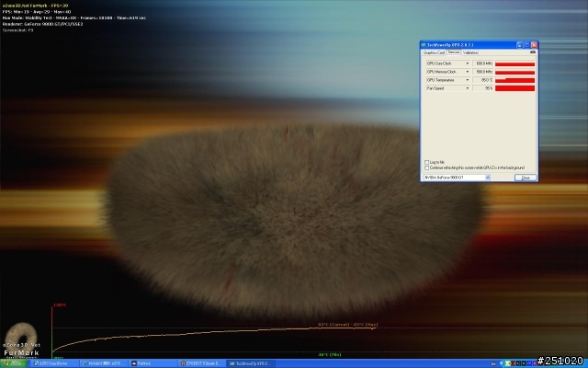The height and width of the screenshot is (368, 588).
Task: Expand the GPU Memory Clock sensor dropdown
Action: click(468, 72)
